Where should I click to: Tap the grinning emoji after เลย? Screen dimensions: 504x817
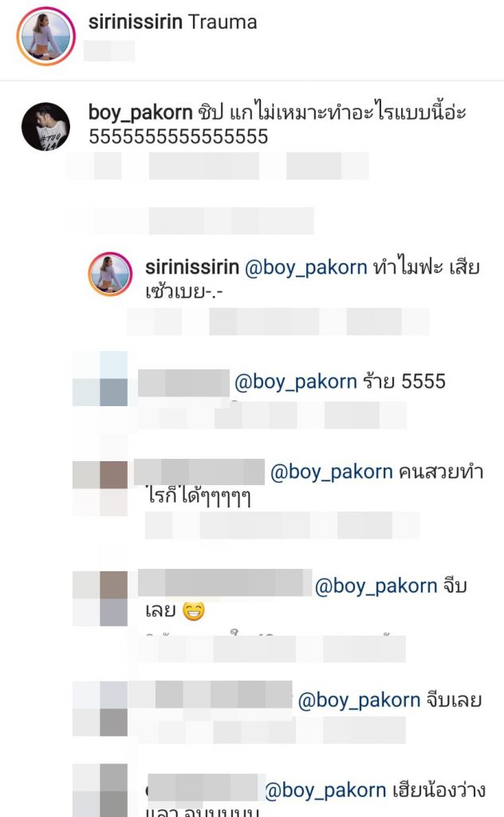(194, 610)
